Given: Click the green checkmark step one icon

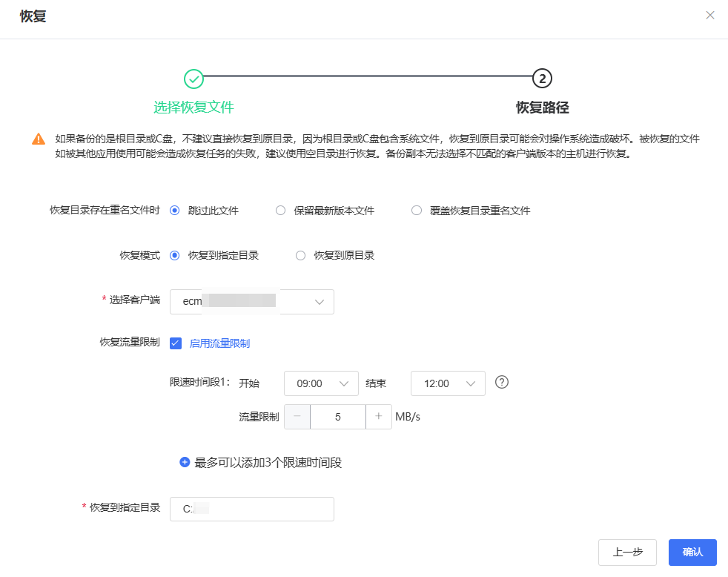Looking at the screenshot, I should coord(193,79).
